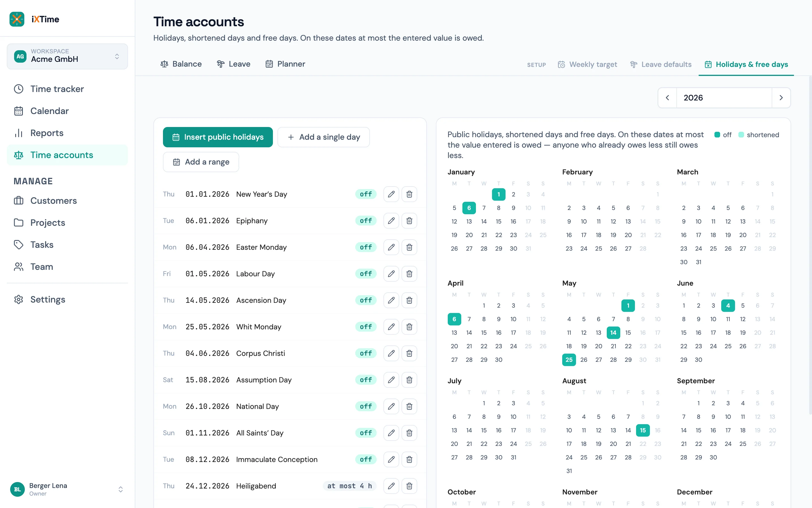Delete the Whit Monday entry
Viewport: 812px width, 508px height.
409,327
